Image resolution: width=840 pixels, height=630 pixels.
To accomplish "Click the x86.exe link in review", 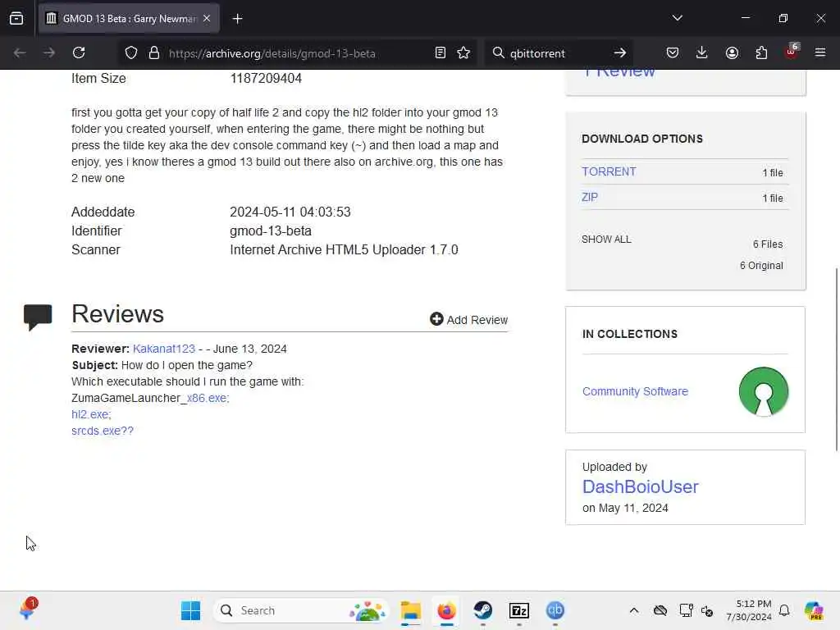I will tap(208, 398).
